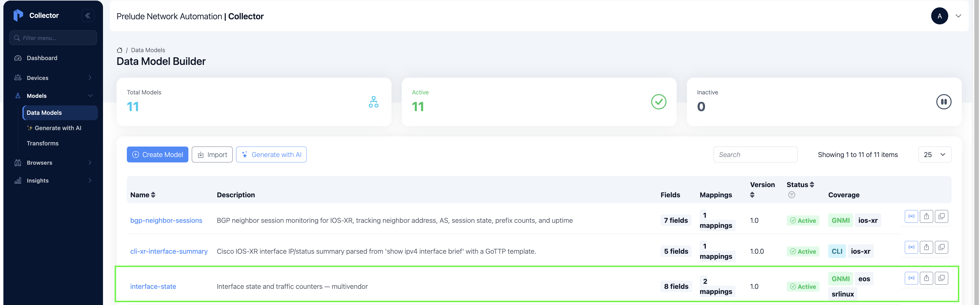
Task: Open the interface-state model link
Action: coord(153,286)
